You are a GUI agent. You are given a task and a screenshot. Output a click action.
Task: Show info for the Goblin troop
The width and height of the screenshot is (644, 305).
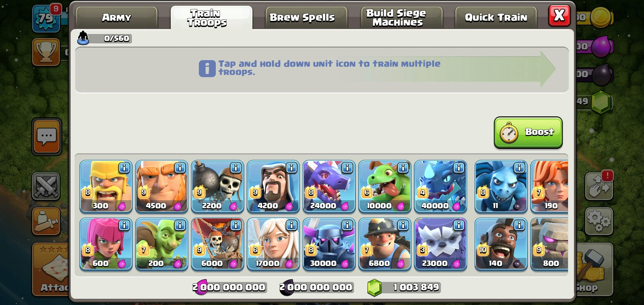[x=180, y=225]
